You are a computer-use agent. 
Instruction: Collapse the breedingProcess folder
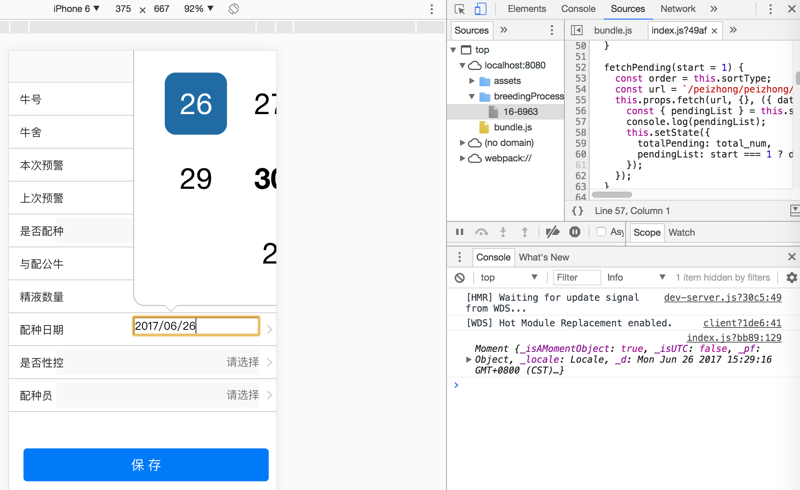click(x=471, y=96)
